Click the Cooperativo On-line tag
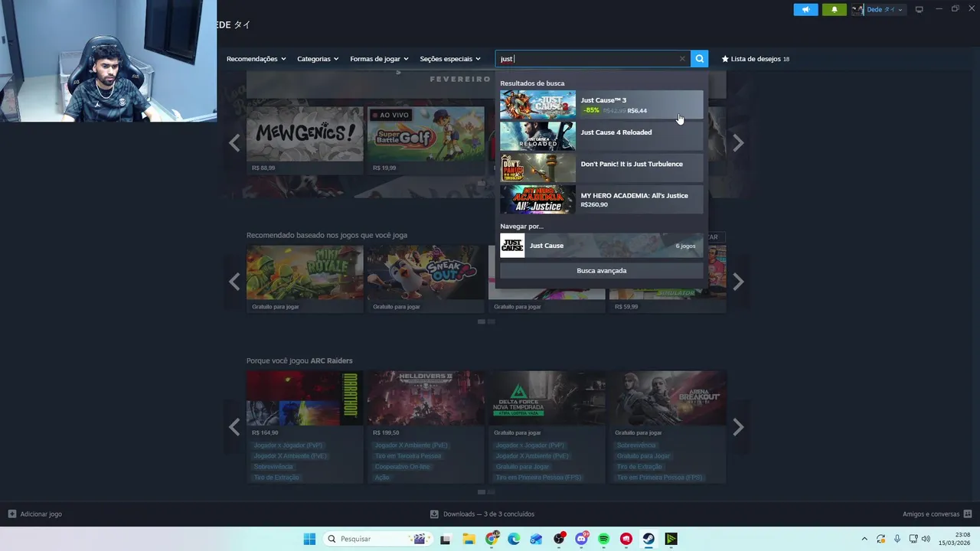The height and width of the screenshot is (551, 980). click(x=403, y=467)
